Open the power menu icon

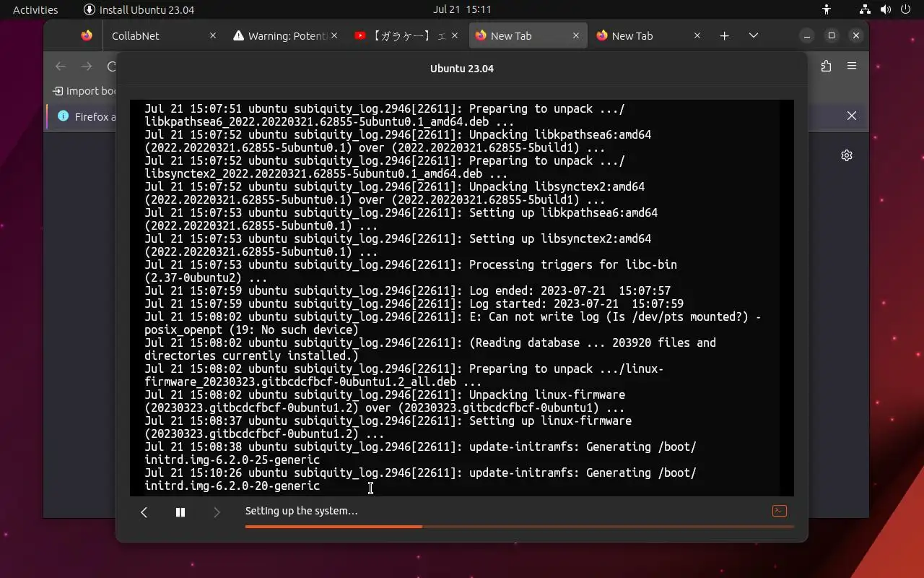tap(905, 9)
